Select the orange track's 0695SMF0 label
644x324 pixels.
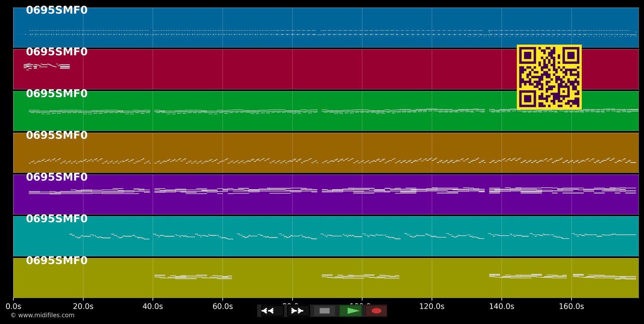pyautogui.click(x=57, y=136)
